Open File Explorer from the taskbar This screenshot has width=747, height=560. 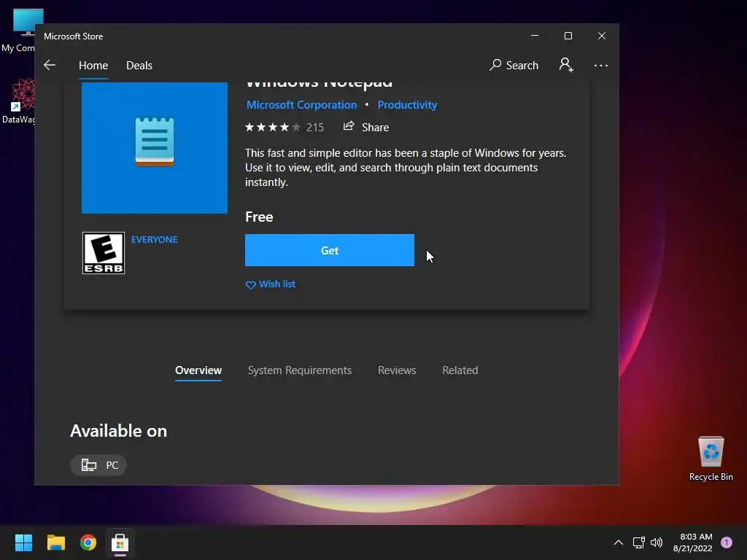click(x=55, y=542)
